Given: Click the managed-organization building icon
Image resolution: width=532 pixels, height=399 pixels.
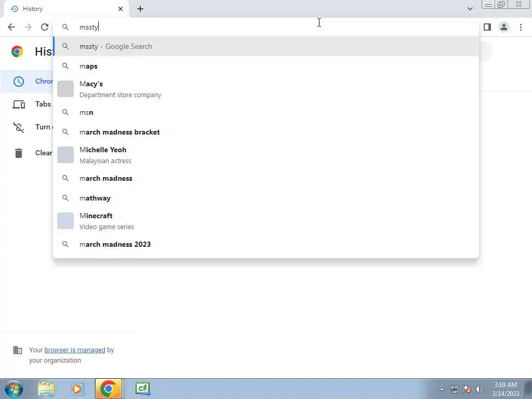Looking at the screenshot, I should pyautogui.click(x=18, y=350).
